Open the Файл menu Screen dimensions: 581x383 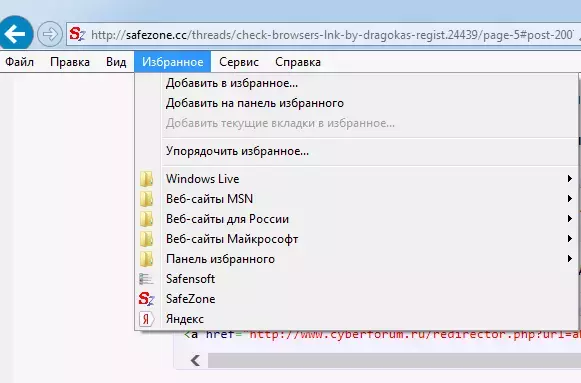click(20, 62)
